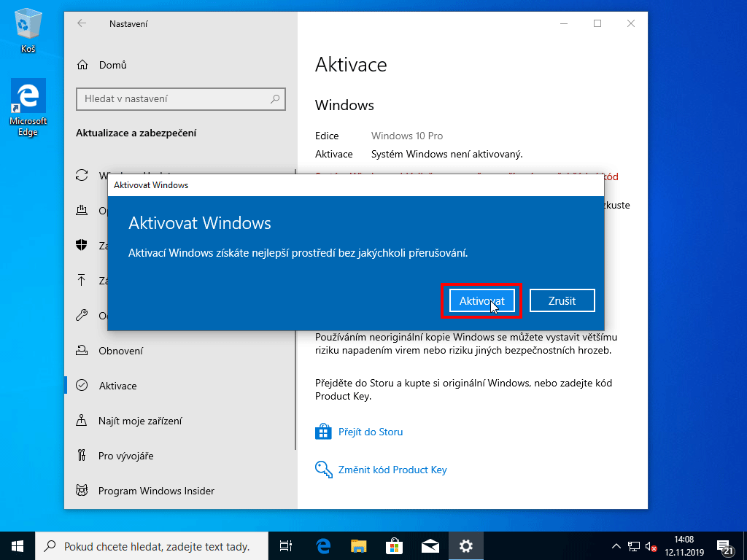Follow the Změnit kód Product Key link
The height and width of the screenshot is (560, 747).
pyautogui.click(x=392, y=470)
